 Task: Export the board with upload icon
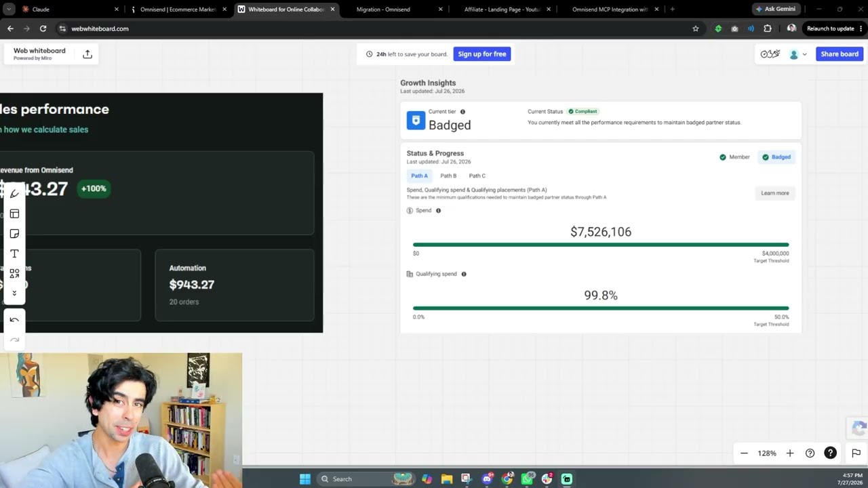click(87, 54)
